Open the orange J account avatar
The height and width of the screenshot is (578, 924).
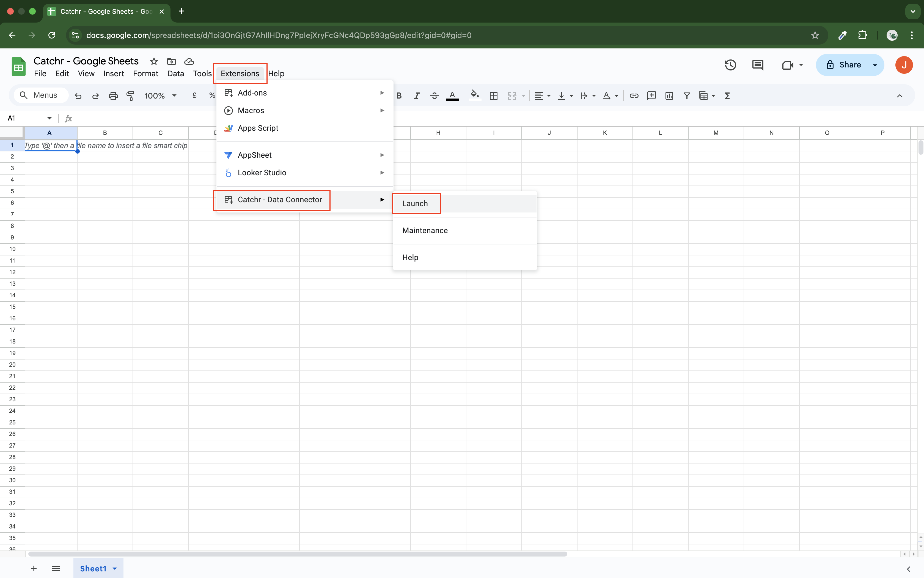904,65
